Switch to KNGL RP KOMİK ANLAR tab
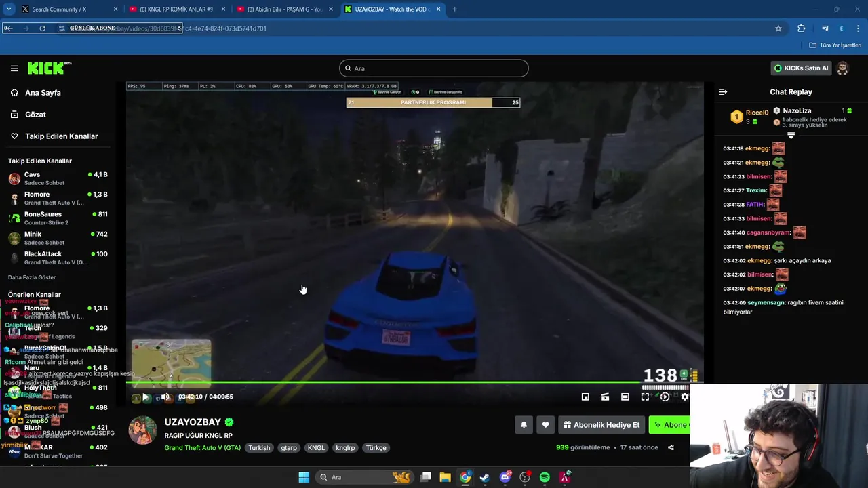Image resolution: width=868 pixels, height=488 pixels. pos(176,9)
